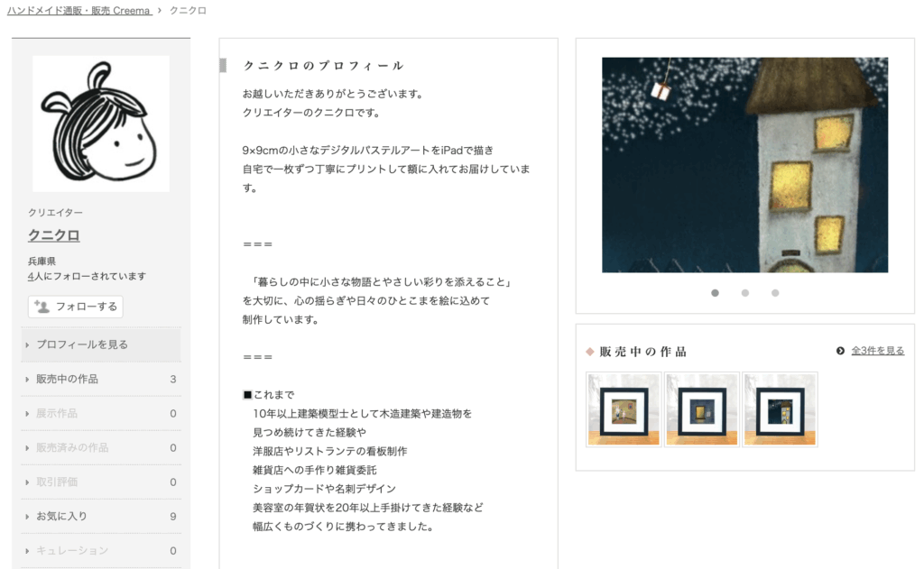Switch to the second carousel slide dot

tap(745, 293)
